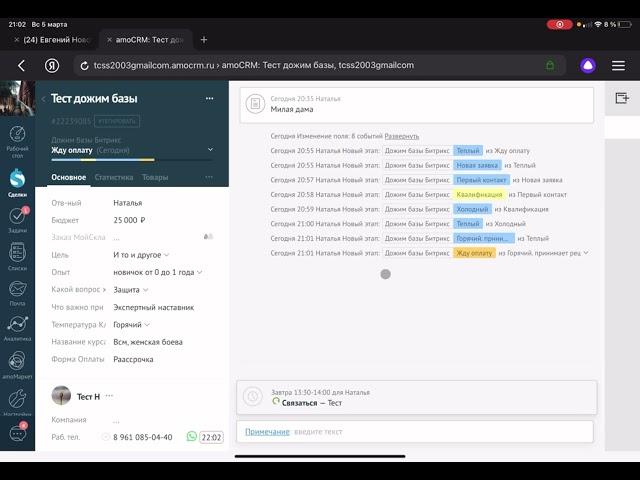Open a new browser tab with plus
This screenshot has width=640, height=480.
click(x=204, y=40)
